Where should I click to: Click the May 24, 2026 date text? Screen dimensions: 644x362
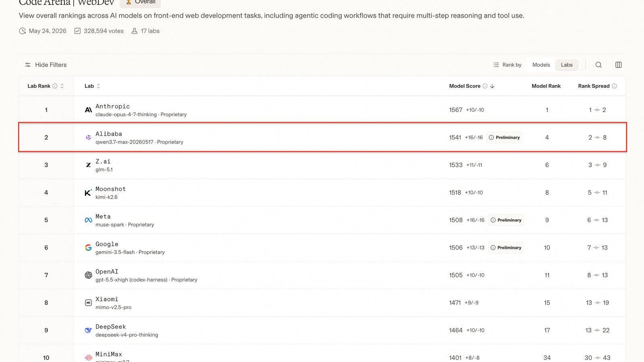(47, 31)
